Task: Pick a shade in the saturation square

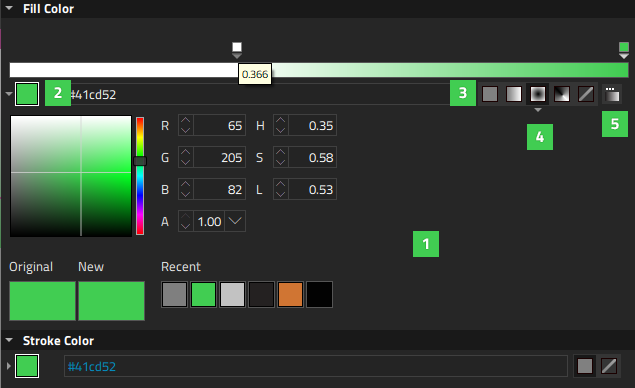Action: (71, 176)
